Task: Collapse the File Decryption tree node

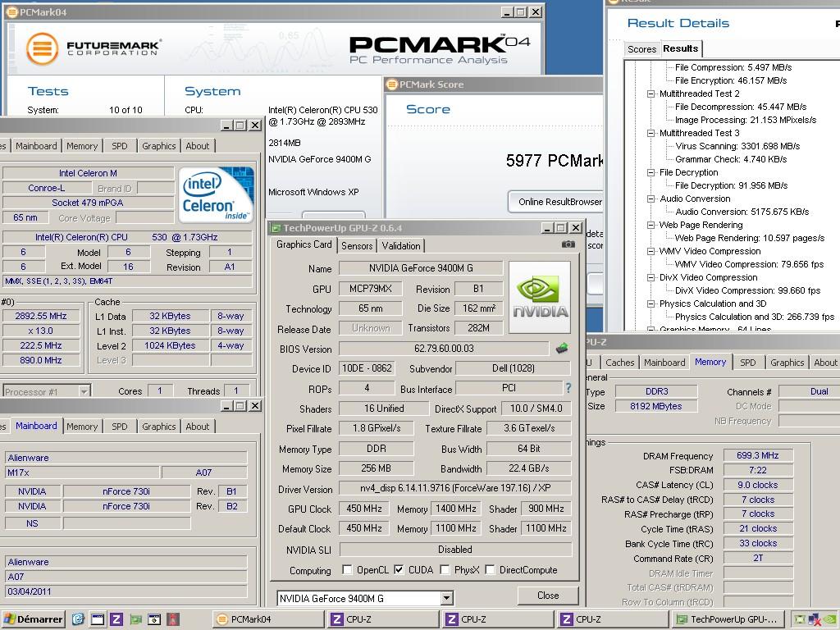Action: click(x=651, y=172)
